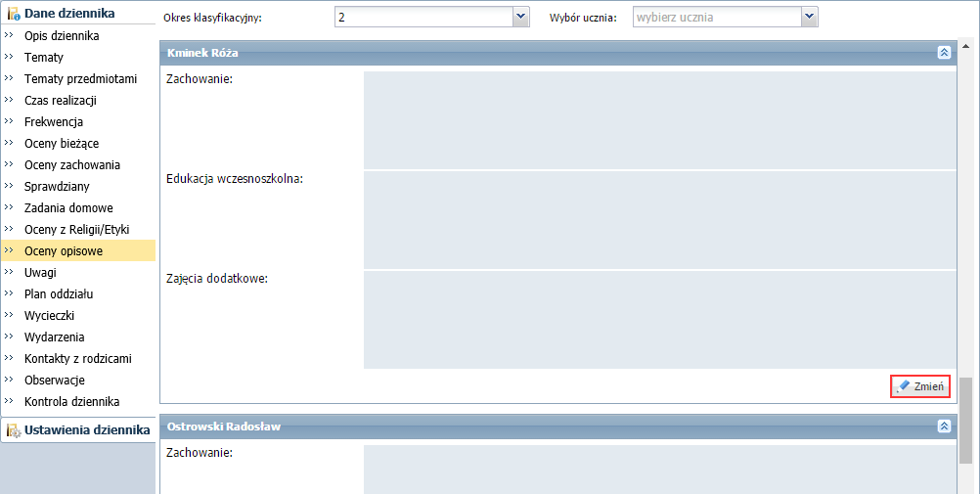This screenshot has height=494, width=980.
Task: Click the Zmień button for Kminek Róża
Action: [920, 386]
